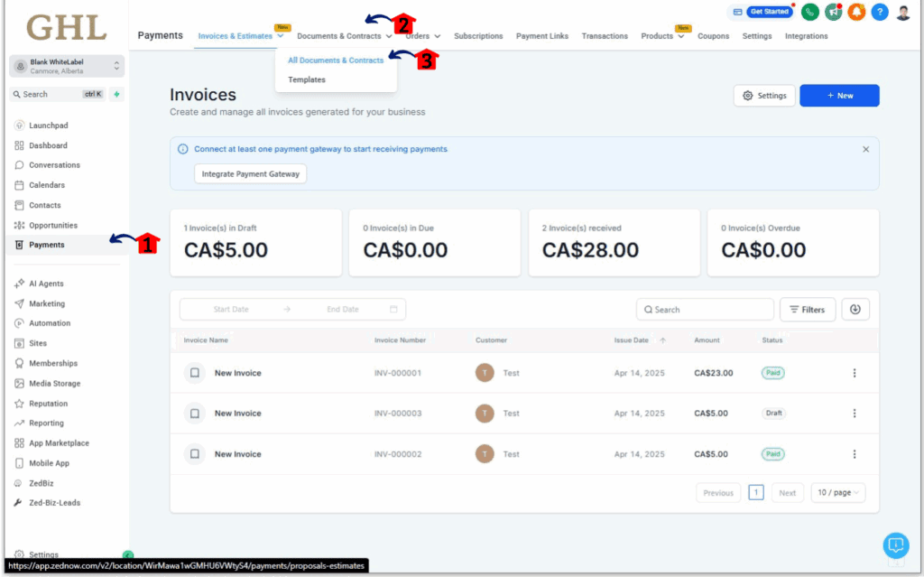Open actions menu for INV-000002

855,454
